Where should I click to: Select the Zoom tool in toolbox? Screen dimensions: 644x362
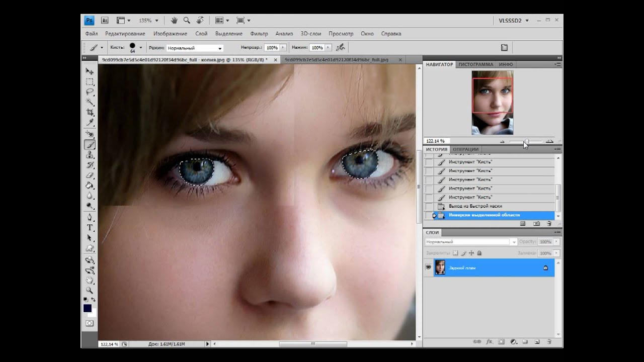[90, 291]
